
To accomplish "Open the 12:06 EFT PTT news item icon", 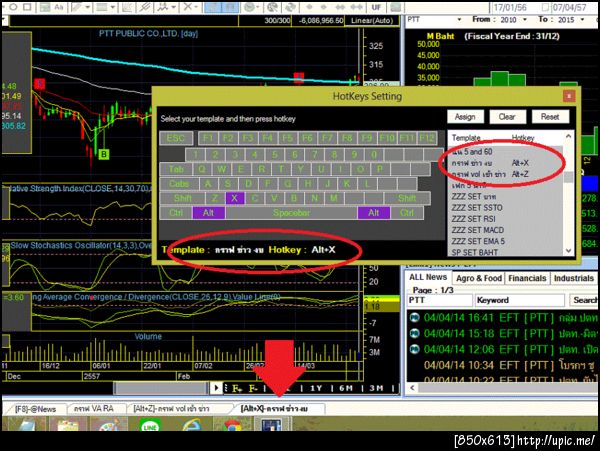I will point(414,349).
